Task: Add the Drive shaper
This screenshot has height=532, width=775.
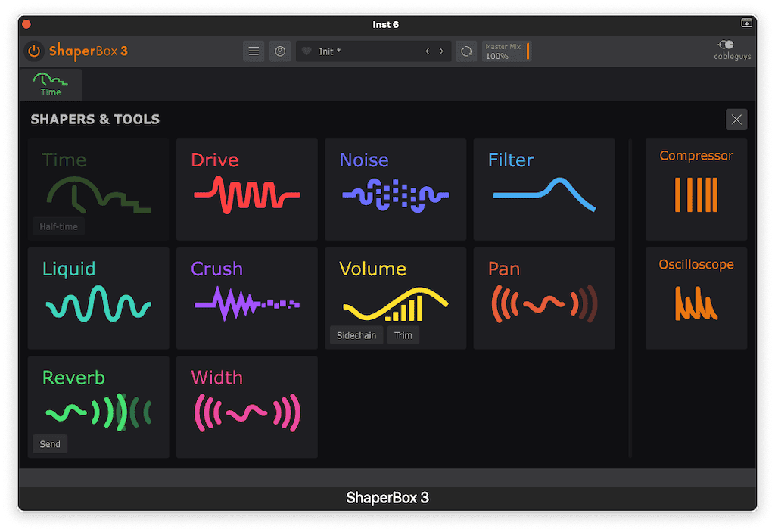Action: 247,189
